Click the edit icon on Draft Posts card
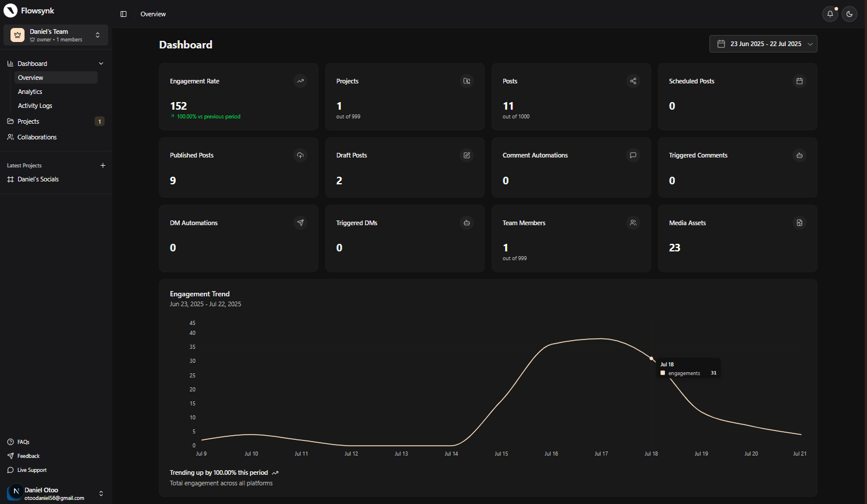The width and height of the screenshot is (867, 504). (466, 155)
